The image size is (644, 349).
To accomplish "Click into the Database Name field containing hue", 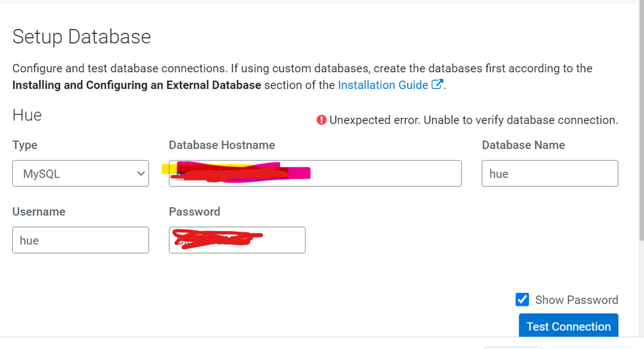I will point(550,174).
